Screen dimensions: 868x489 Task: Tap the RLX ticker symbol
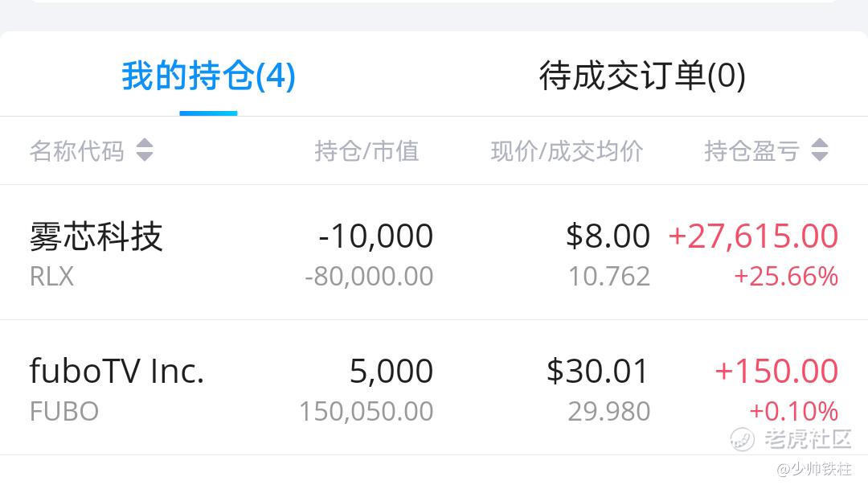click(51, 277)
